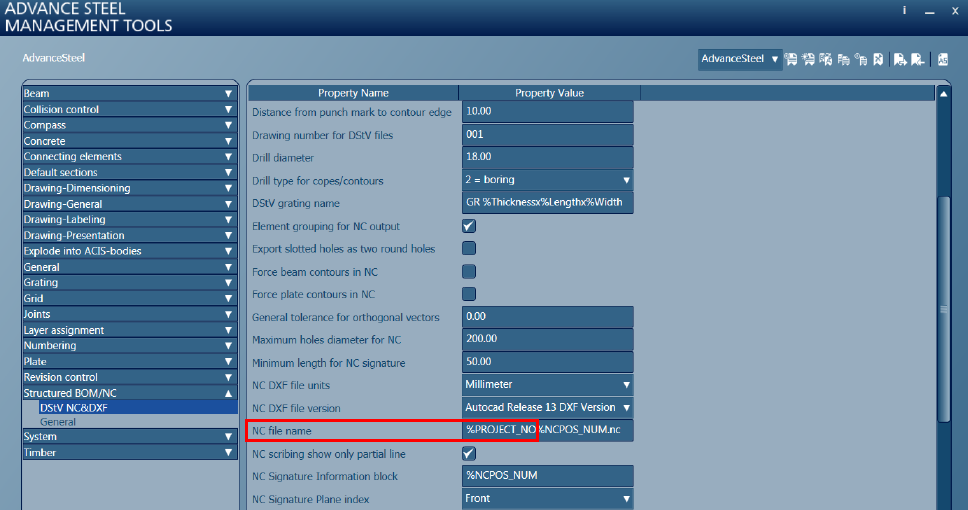Click the properties list vertical scrollbar thumb
Screen dimensions: 968x510
pos(943,309)
